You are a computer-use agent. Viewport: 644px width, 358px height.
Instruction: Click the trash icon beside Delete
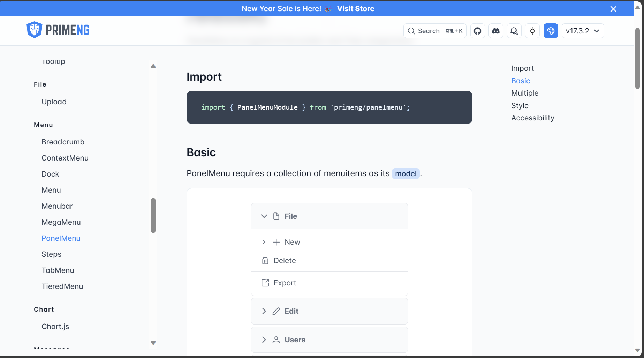265,261
